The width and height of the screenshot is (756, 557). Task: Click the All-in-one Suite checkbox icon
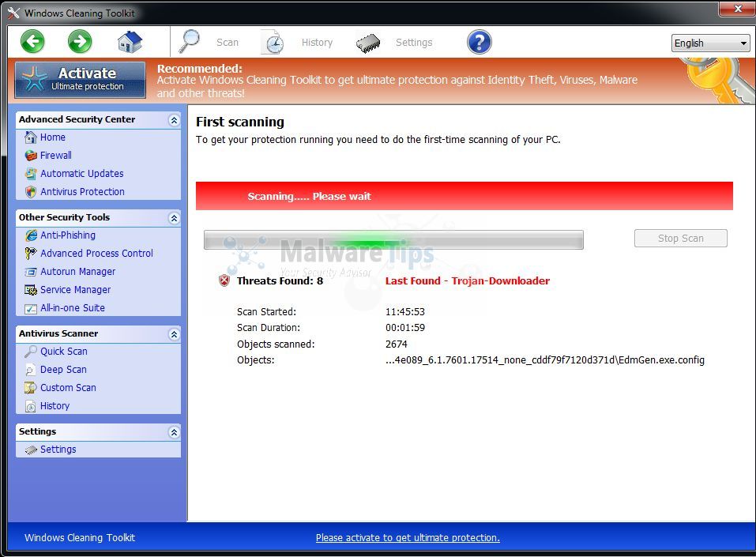[31, 309]
